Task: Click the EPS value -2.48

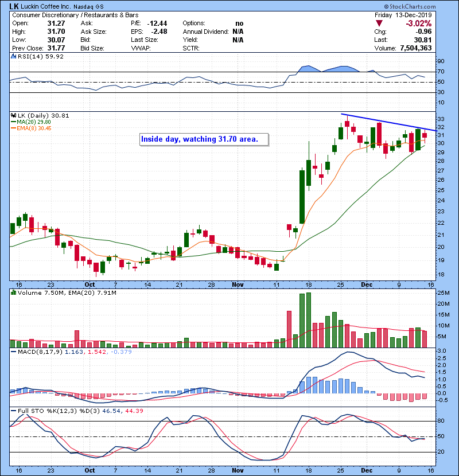Action: [x=159, y=32]
